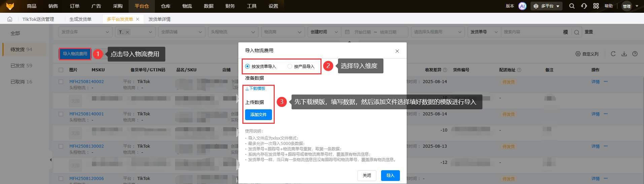Open the MFH2508140002 shipment link

[87, 82]
